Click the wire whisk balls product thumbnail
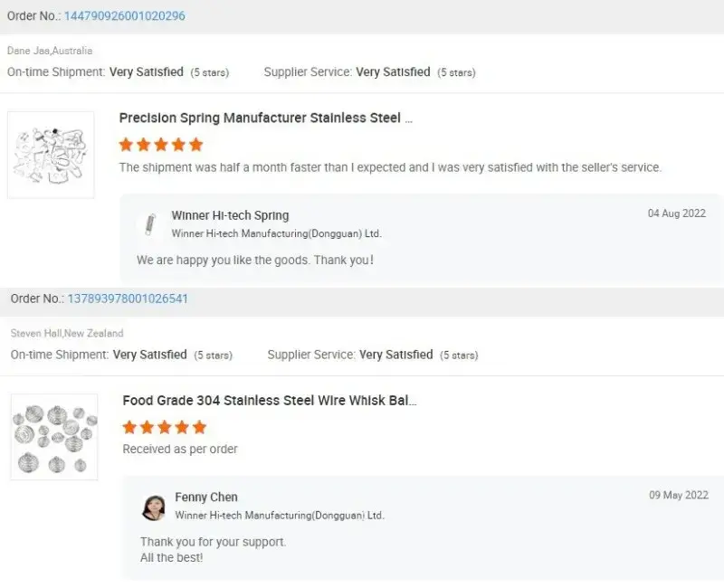This screenshot has width=724, height=588. click(54, 437)
